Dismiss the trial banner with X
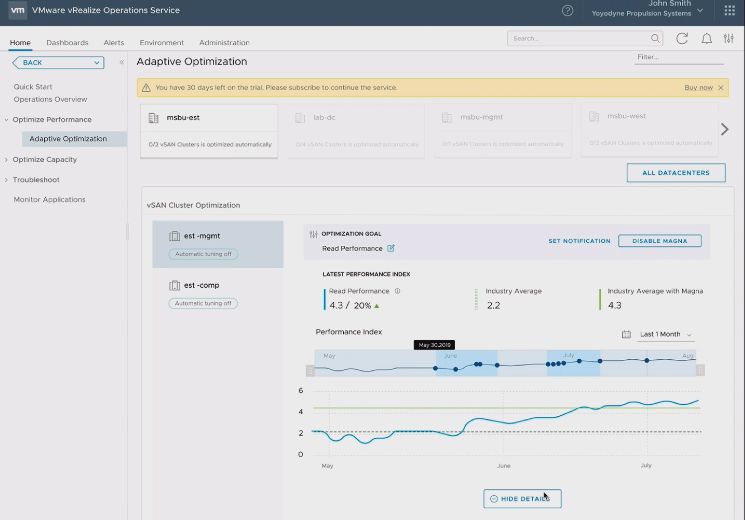The height and width of the screenshot is (520, 745). (x=721, y=88)
